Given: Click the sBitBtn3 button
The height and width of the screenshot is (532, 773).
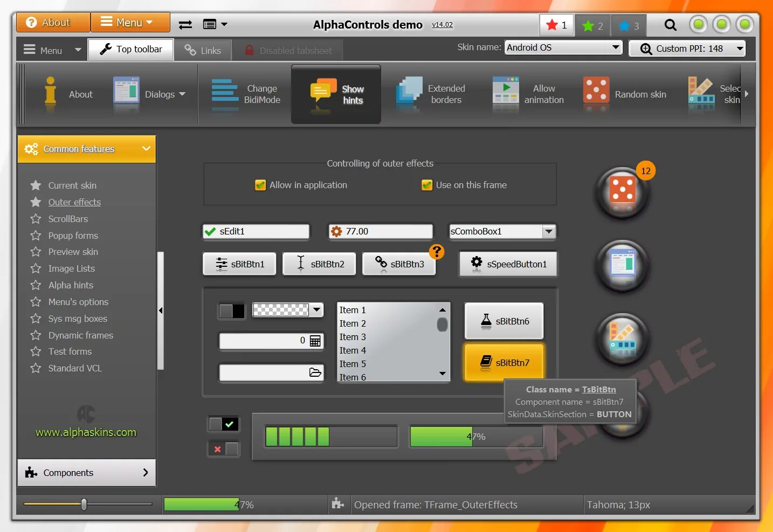Looking at the screenshot, I should point(399,264).
